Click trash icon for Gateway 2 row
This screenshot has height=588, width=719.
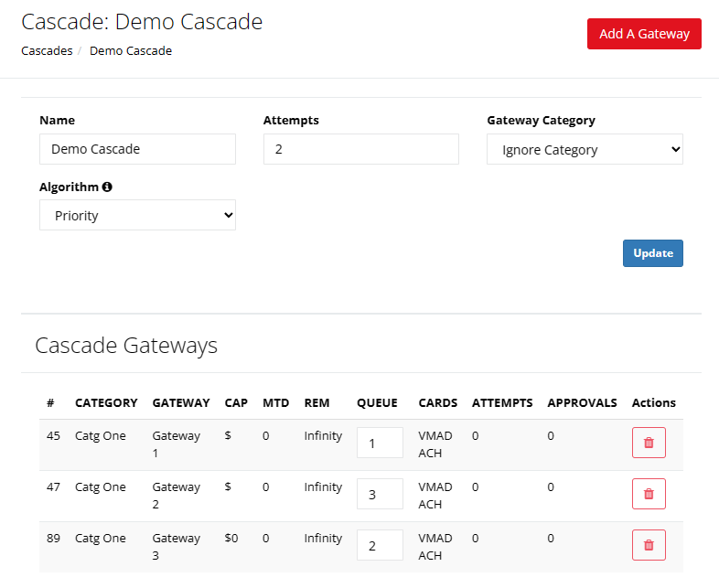pyautogui.click(x=649, y=494)
